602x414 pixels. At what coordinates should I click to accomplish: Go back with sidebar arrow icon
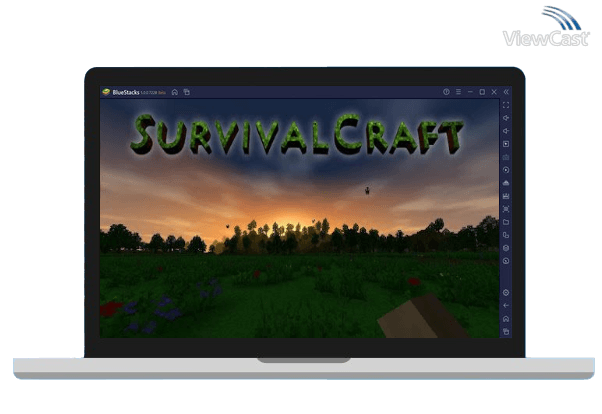[506, 306]
